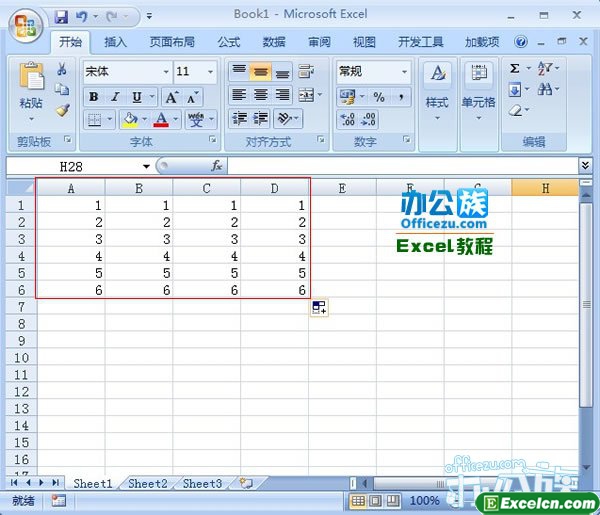The height and width of the screenshot is (515, 600).
Task: Click merge and center icon
Action: coord(306,94)
